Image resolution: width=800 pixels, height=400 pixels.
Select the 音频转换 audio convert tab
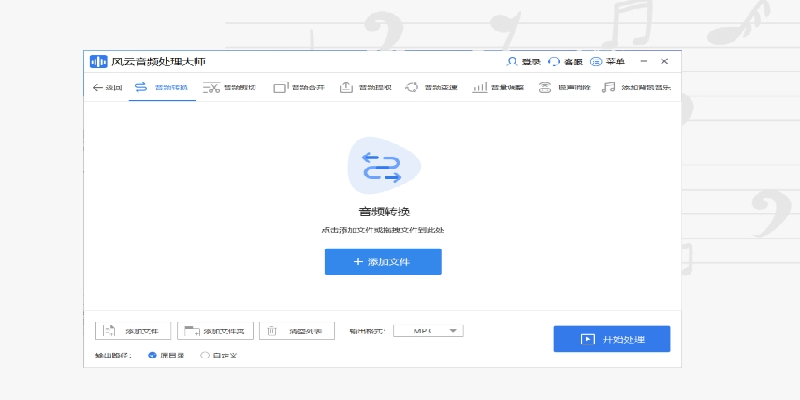tap(162, 88)
